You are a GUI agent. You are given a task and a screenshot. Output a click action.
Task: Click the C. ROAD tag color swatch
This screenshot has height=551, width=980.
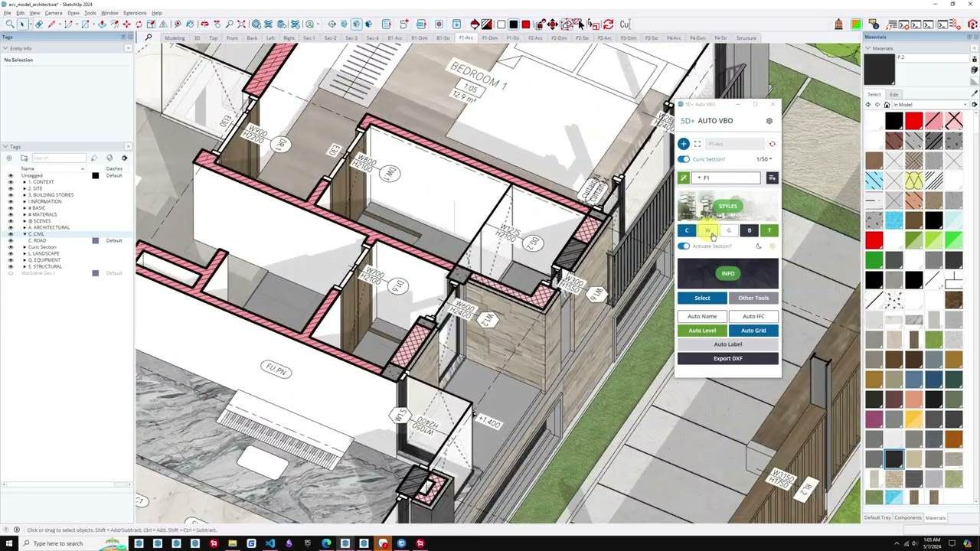pos(95,240)
